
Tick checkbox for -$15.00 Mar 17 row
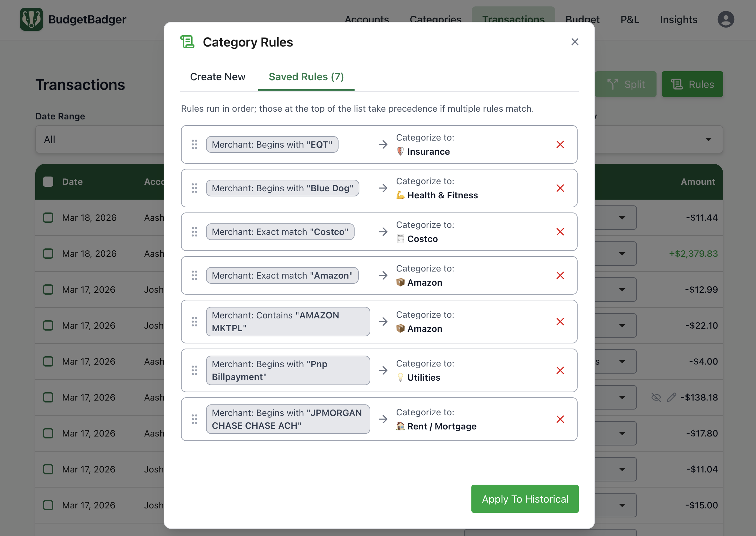[48, 505]
